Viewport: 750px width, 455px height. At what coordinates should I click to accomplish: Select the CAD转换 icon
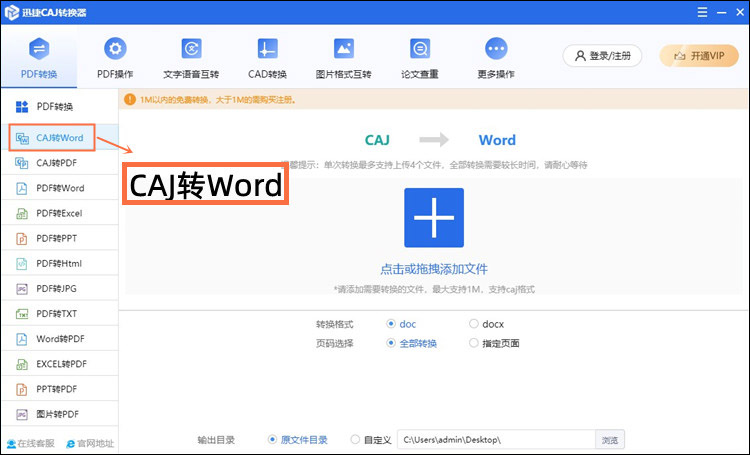point(267,49)
